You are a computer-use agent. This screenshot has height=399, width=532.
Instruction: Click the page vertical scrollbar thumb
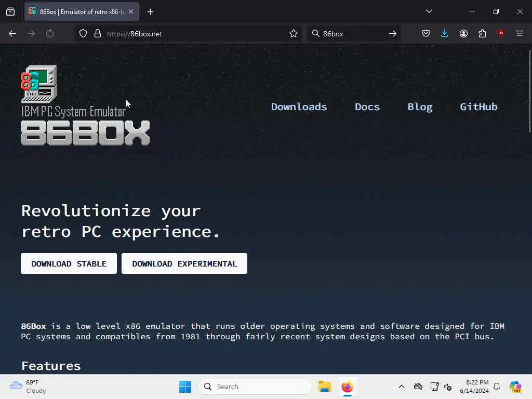(x=529, y=91)
